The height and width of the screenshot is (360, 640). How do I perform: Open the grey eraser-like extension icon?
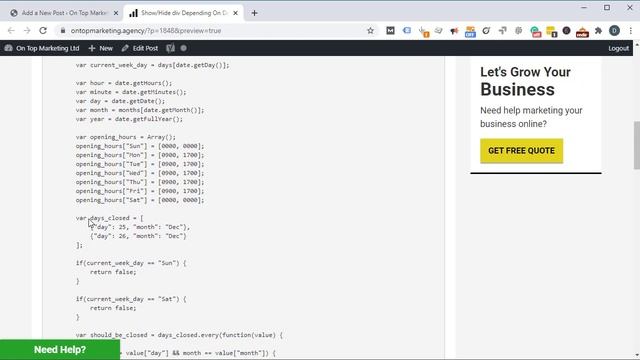[x=439, y=31]
